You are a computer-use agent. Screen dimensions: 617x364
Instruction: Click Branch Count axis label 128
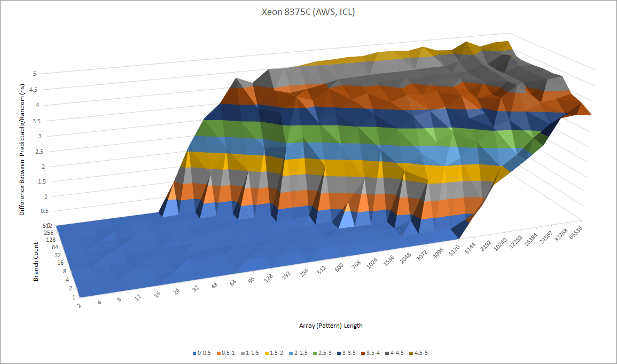(x=50, y=240)
